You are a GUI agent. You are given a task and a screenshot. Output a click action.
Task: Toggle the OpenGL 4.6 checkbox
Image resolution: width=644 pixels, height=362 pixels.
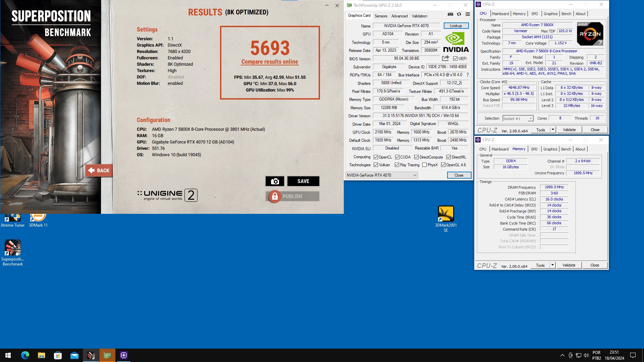(443, 165)
